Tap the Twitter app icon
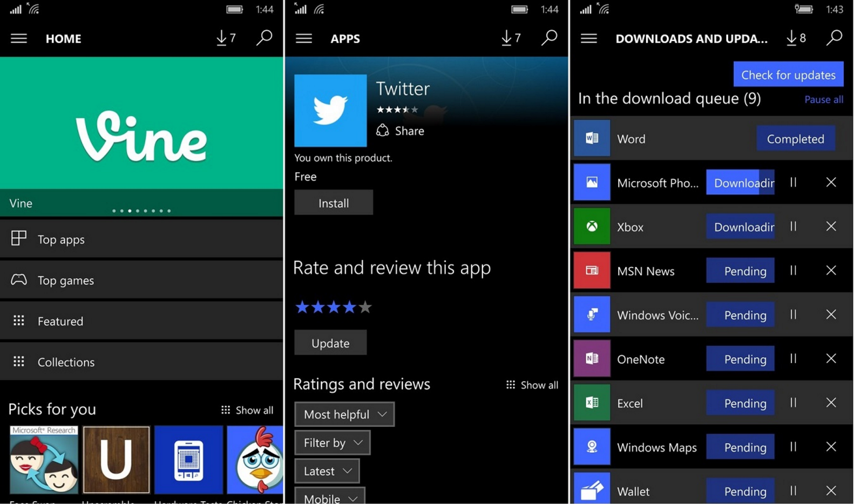 coord(330,111)
